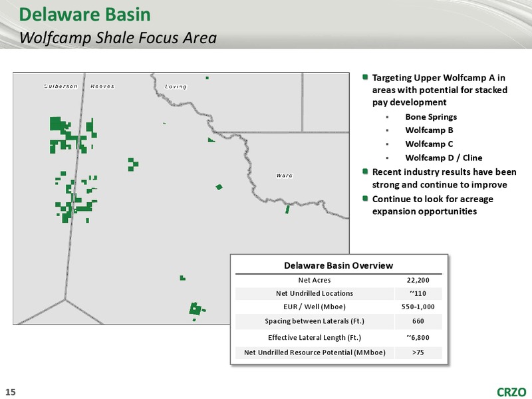Screen dimensions: 532x399
Task: Click the '~6,800' lateral length value
Action: point(418,338)
